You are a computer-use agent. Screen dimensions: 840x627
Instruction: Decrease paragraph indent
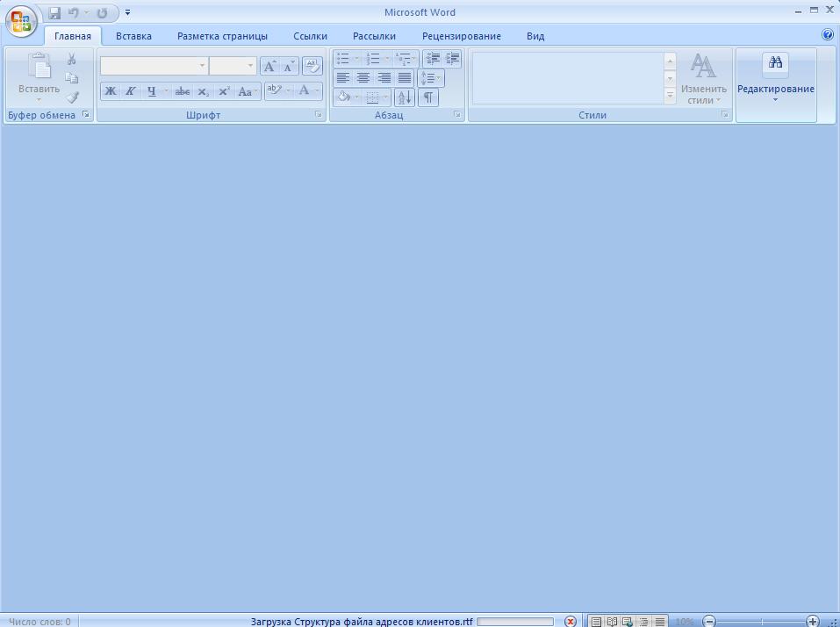coord(433,59)
